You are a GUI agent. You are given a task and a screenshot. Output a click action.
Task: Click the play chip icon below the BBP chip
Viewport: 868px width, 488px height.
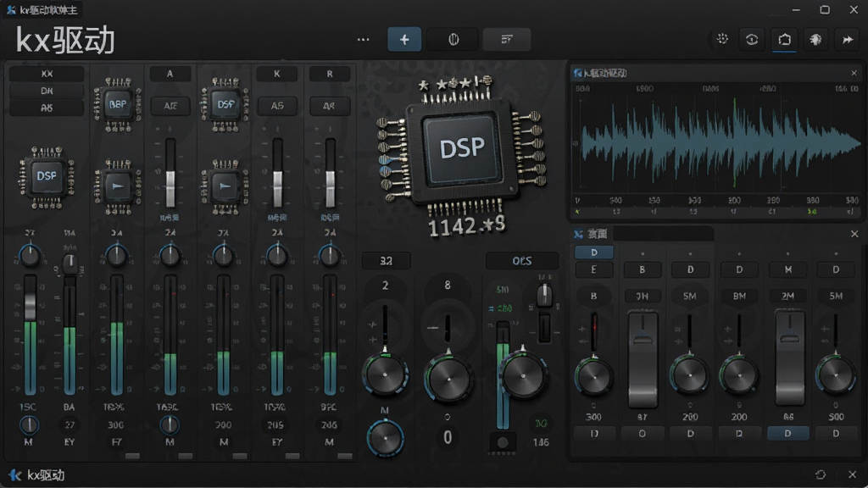(117, 186)
